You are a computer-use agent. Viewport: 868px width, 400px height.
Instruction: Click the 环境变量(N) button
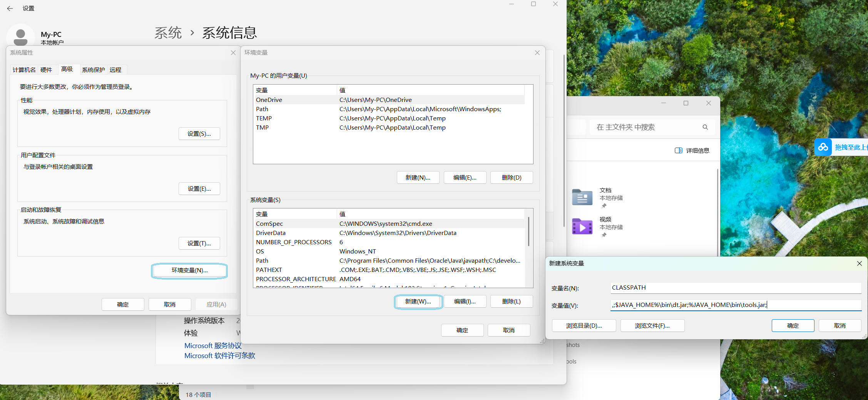[189, 271]
